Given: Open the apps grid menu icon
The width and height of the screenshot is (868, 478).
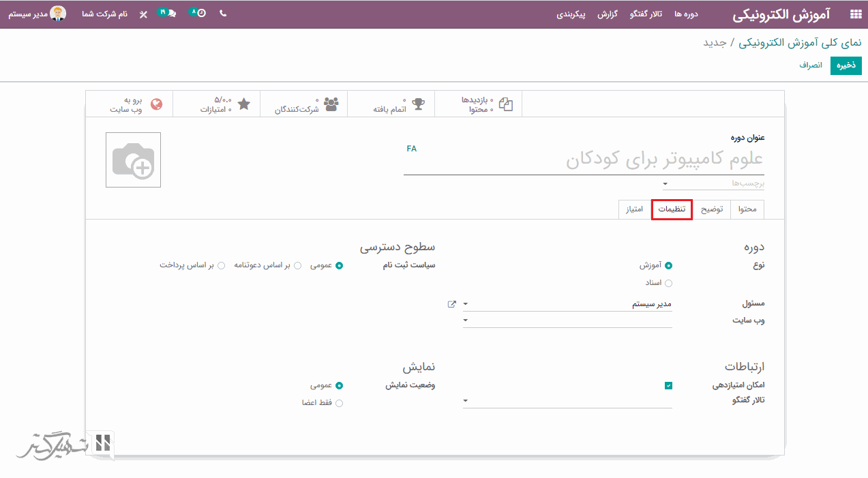Looking at the screenshot, I should pos(855,14).
